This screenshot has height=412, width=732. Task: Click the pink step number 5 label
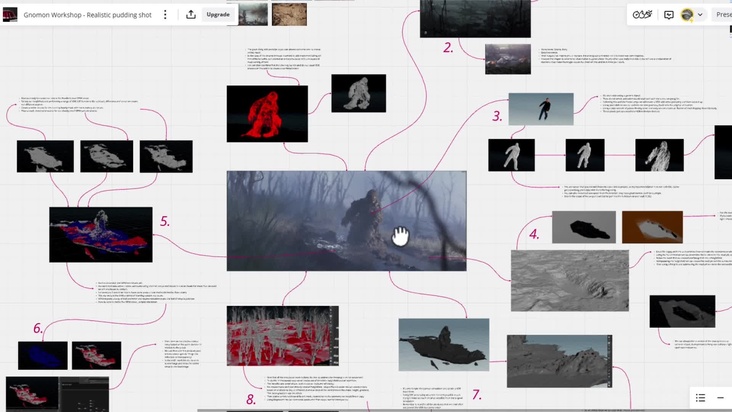(x=164, y=221)
